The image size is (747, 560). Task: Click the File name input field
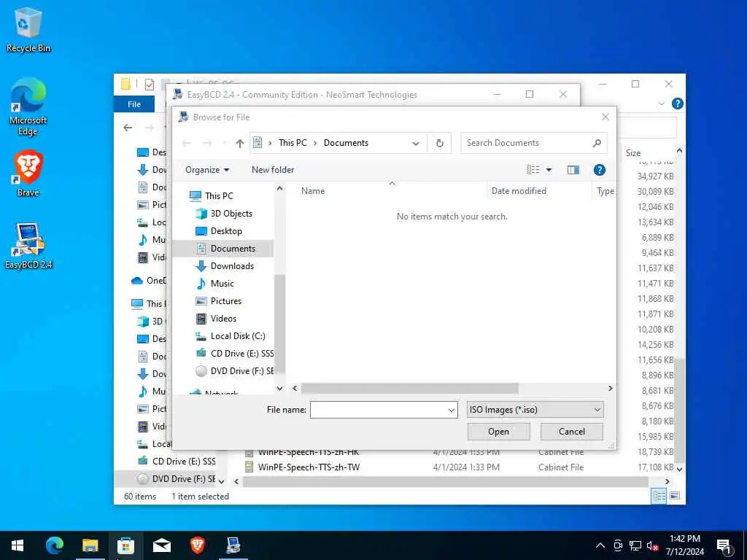click(379, 410)
